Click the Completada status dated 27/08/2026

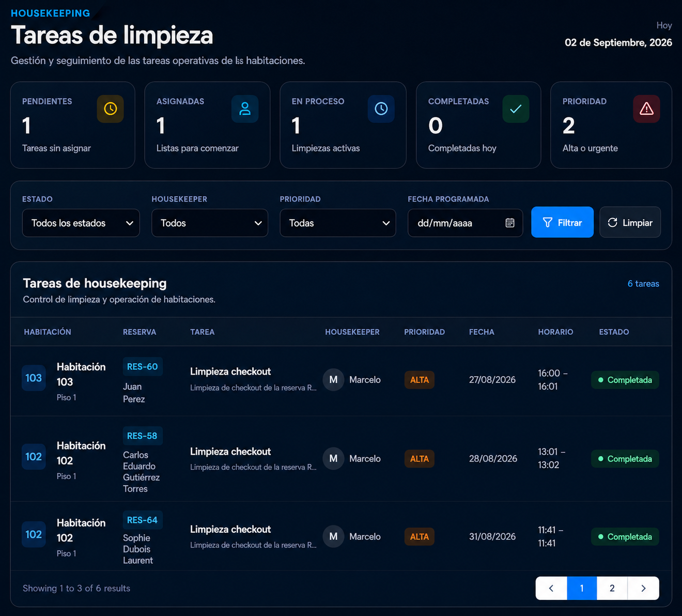click(x=625, y=380)
